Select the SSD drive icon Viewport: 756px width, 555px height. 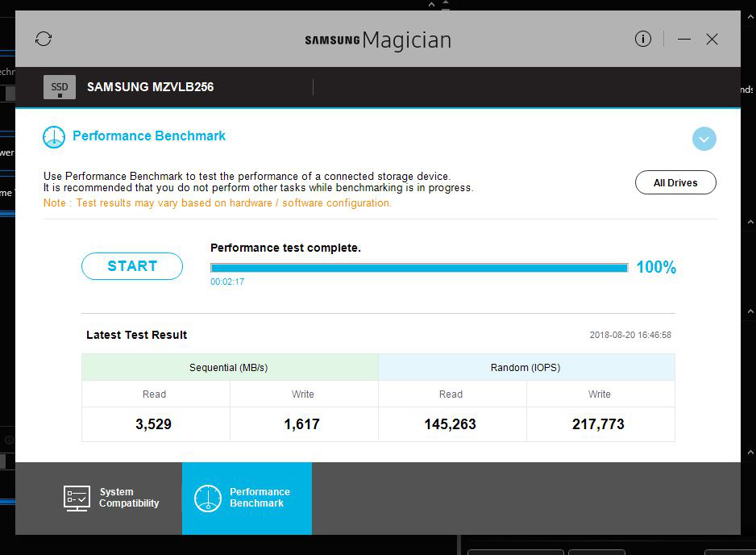coord(60,87)
